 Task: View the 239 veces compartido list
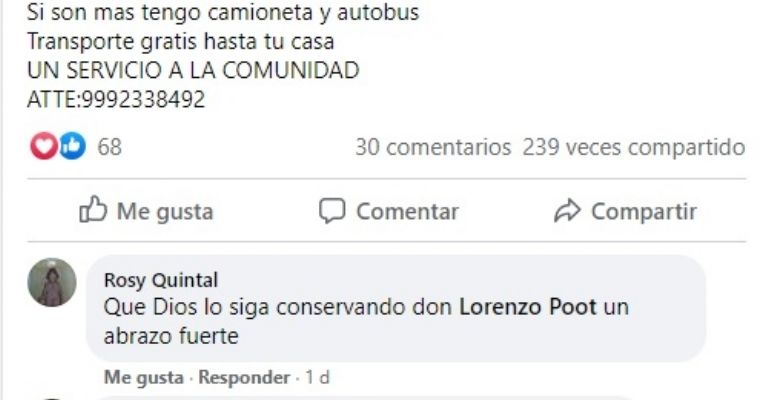634,147
